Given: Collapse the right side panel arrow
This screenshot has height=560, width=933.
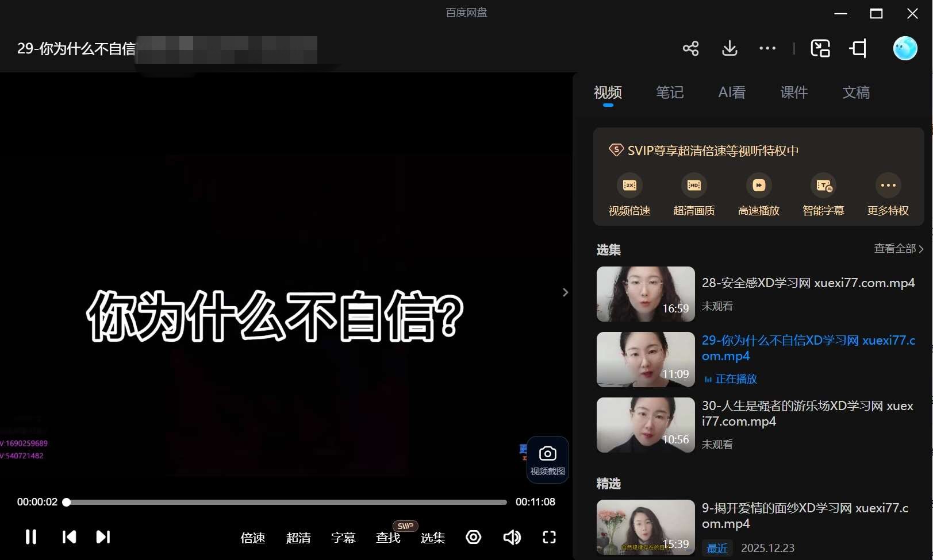Looking at the screenshot, I should click(565, 292).
